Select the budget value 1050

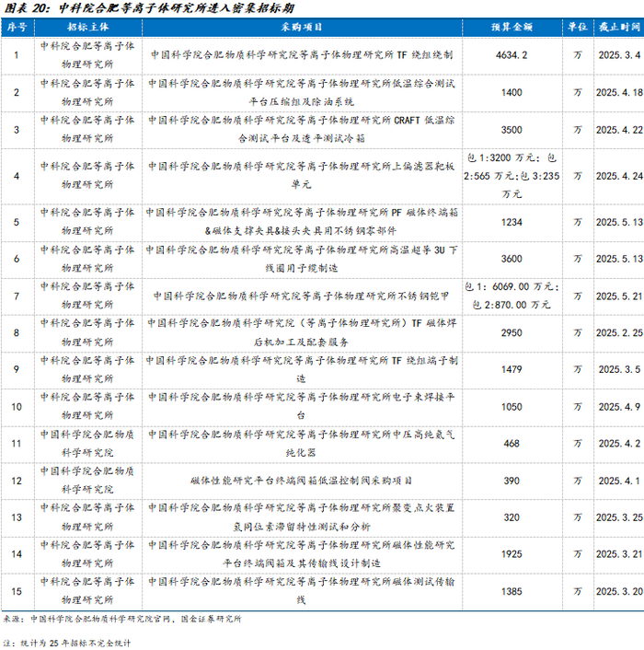[x=512, y=407]
